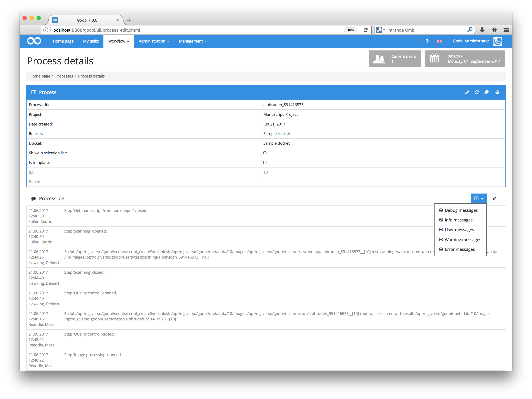Click the 90% zoom level indicator

click(x=350, y=30)
